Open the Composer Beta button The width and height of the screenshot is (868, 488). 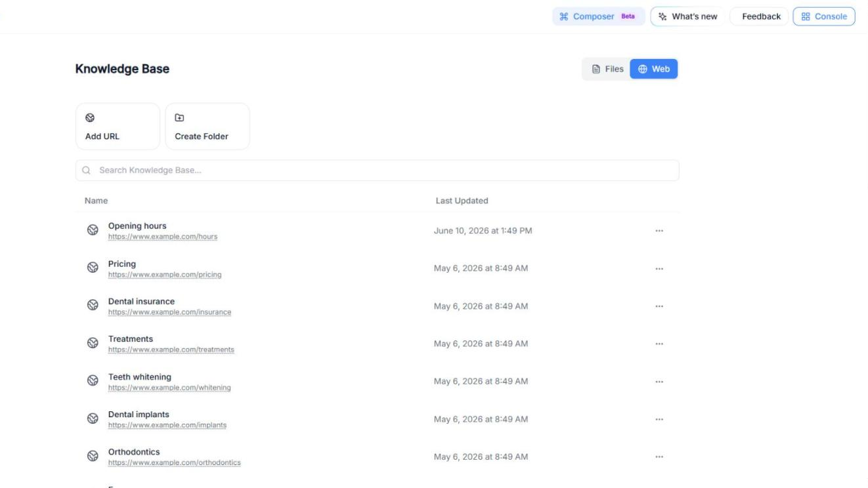(x=598, y=16)
